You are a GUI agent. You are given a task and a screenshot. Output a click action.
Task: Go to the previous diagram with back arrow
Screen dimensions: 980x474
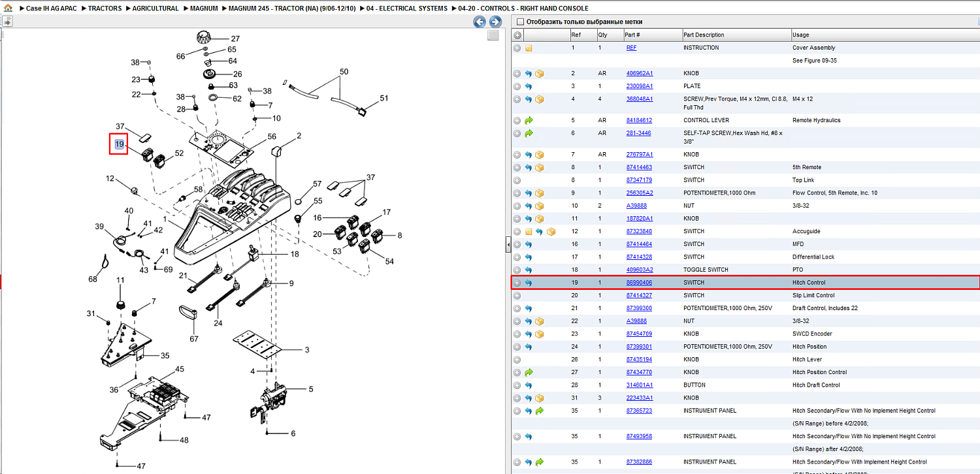click(x=480, y=22)
